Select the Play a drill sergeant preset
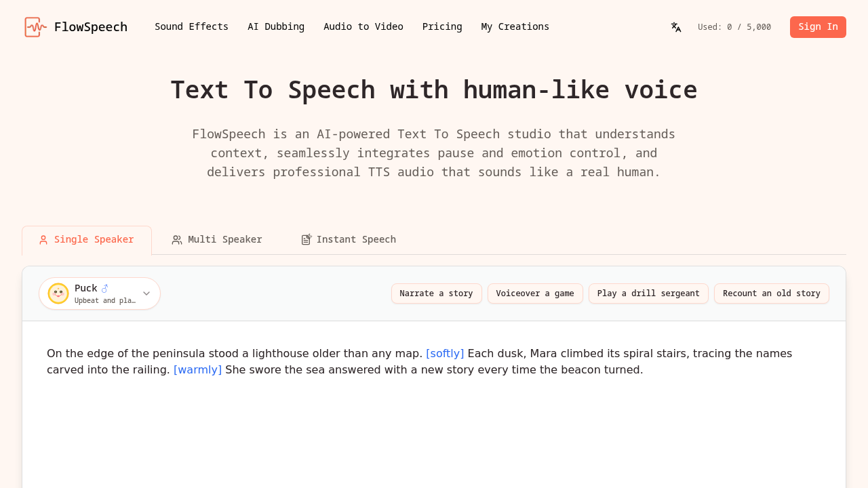 coord(648,293)
